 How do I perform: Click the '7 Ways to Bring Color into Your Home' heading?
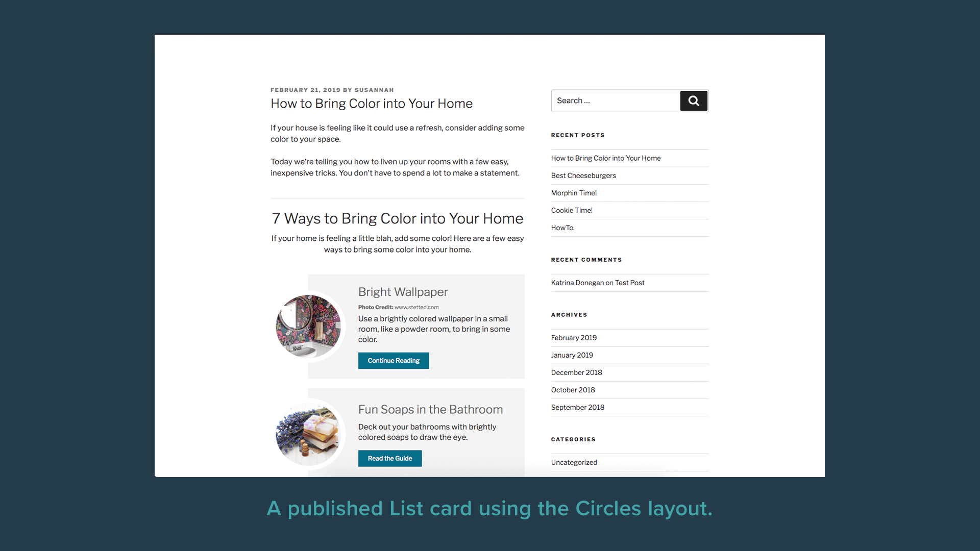[x=397, y=218]
